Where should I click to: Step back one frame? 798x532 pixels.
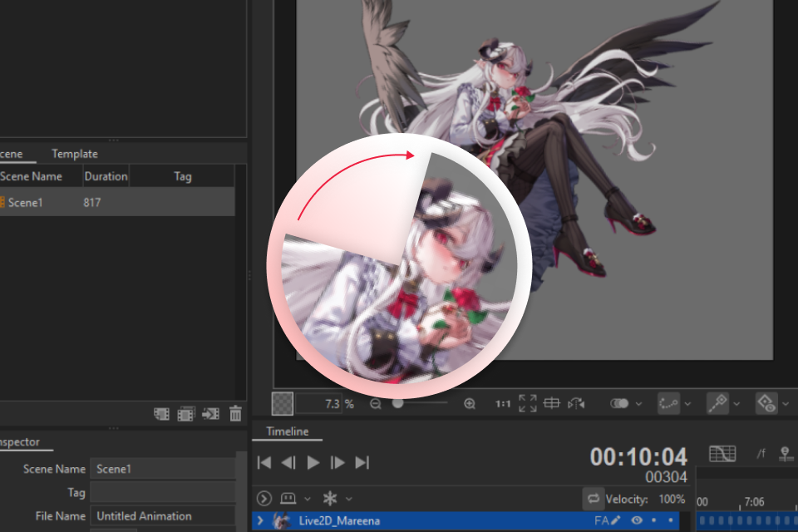pos(288,462)
